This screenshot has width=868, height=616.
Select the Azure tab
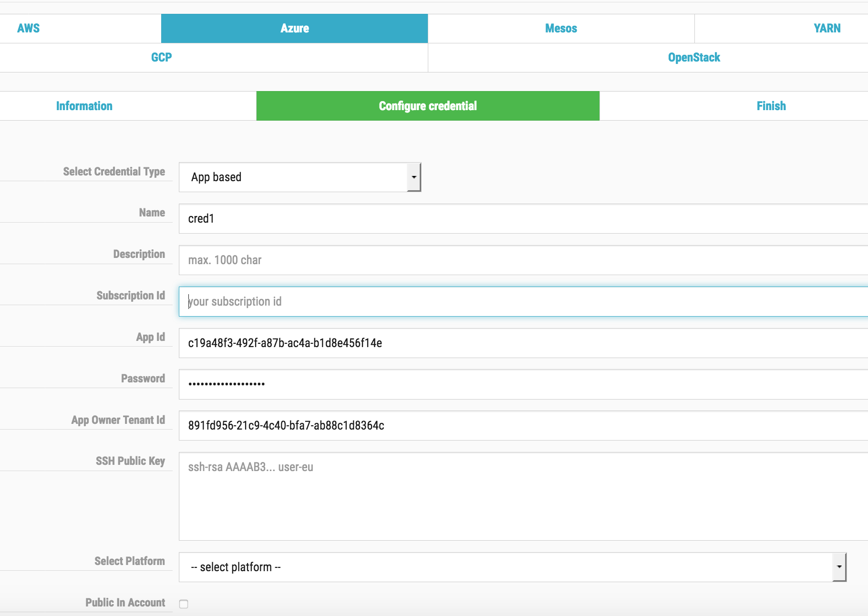coord(294,28)
